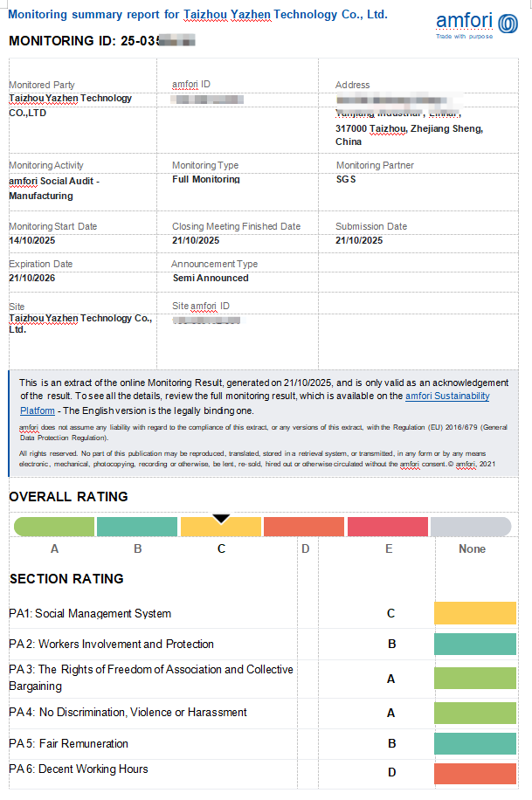The height and width of the screenshot is (800, 532).
Task: Click the Announcement Type label
Action: (x=214, y=265)
